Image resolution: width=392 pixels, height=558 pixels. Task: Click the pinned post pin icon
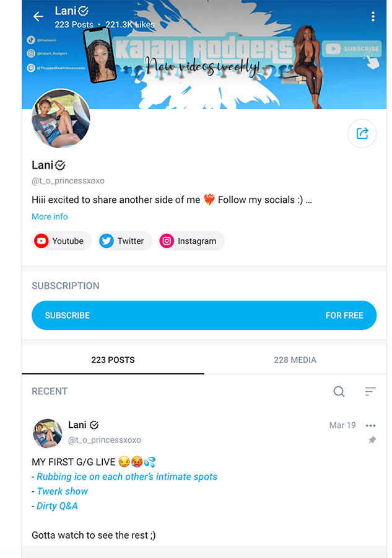pos(372,440)
